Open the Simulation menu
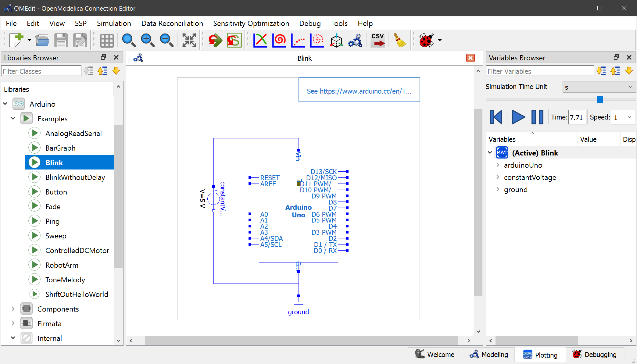This screenshot has height=364, width=637. tap(114, 23)
